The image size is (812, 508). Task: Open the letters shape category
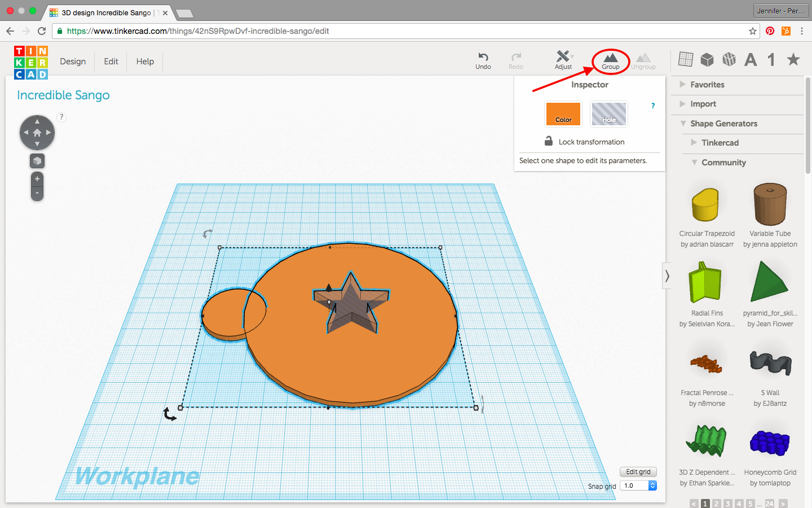[751, 59]
